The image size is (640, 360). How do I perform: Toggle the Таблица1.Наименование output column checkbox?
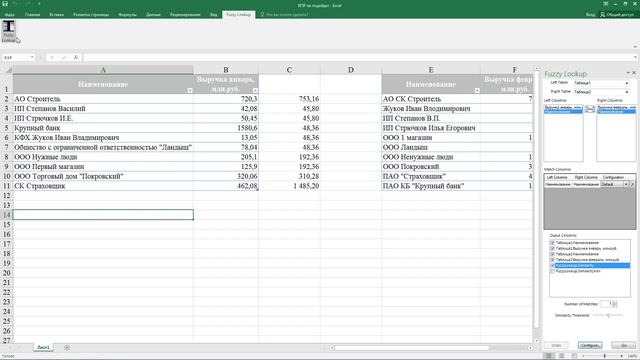point(553,243)
